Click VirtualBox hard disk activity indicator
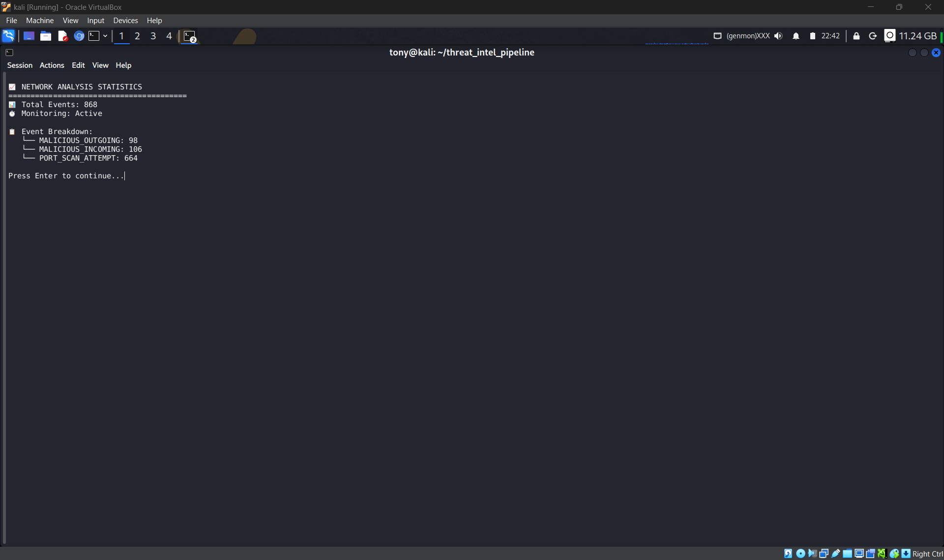 (788, 554)
